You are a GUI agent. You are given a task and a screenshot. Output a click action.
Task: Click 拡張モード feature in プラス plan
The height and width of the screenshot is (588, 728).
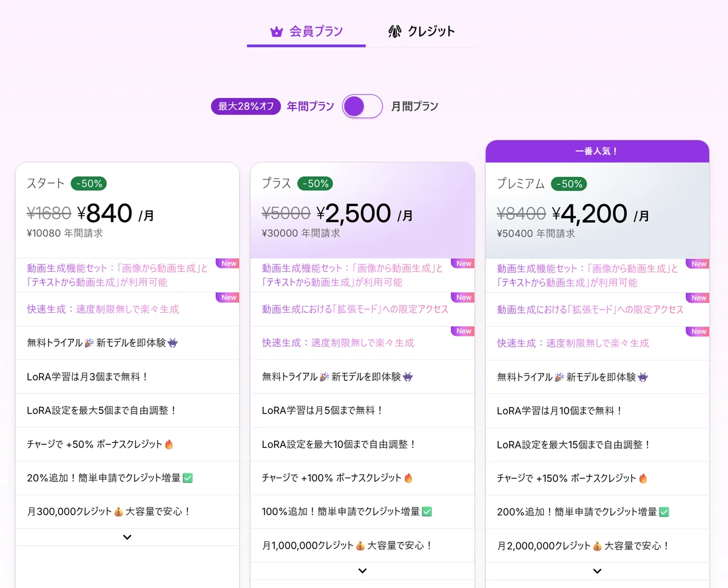pos(355,309)
